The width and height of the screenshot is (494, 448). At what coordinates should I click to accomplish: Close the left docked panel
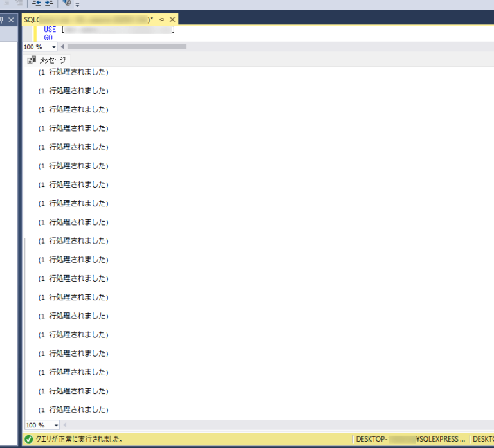coord(11,20)
